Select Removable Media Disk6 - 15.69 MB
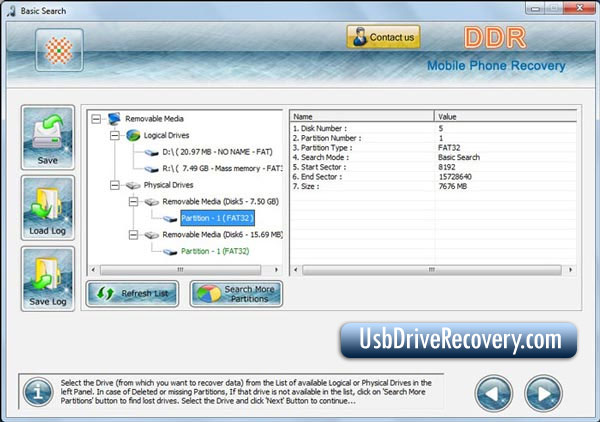This screenshot has height=422, width=600. click(222, 235)
